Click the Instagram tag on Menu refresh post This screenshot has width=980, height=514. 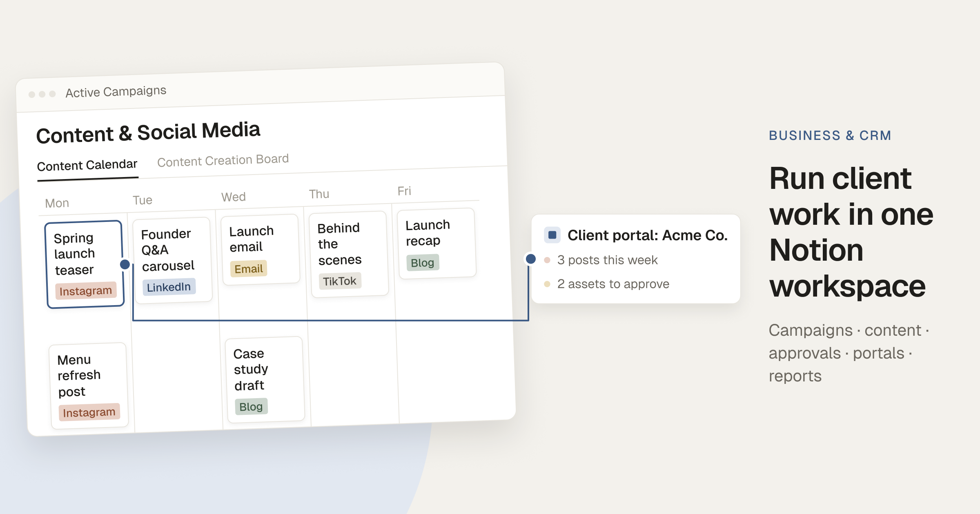tap(89, 412)
